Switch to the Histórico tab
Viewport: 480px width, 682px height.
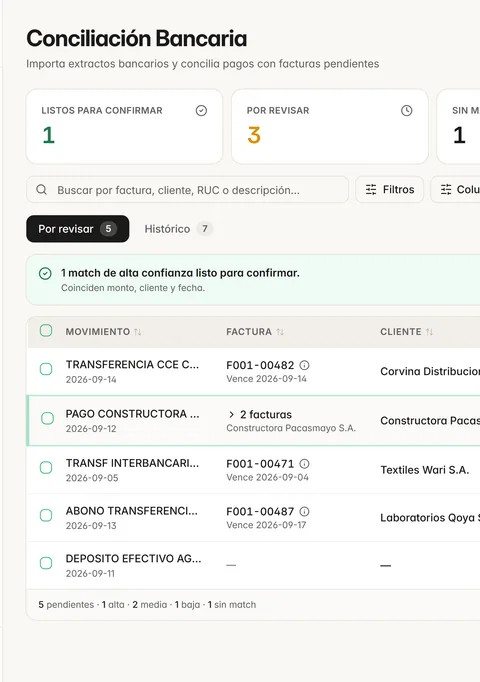178,229
